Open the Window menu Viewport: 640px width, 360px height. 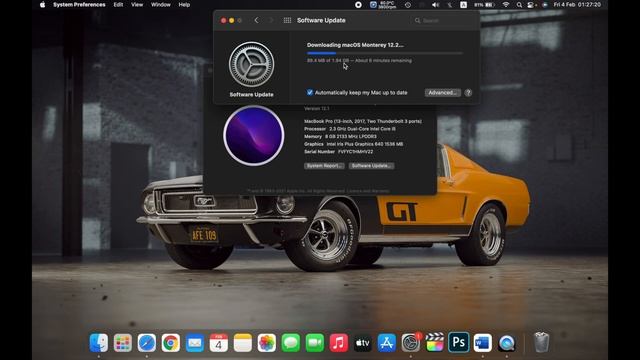pyautogui.click(x=161, y=4)
